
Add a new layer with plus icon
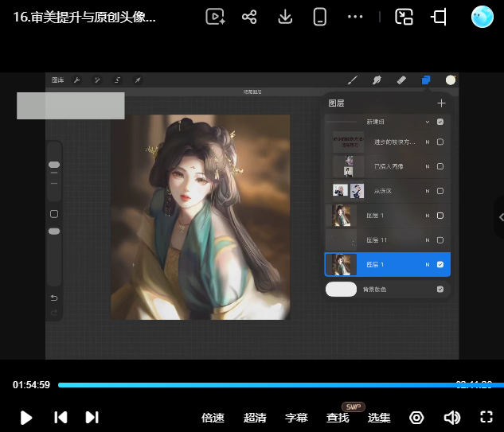441,103
